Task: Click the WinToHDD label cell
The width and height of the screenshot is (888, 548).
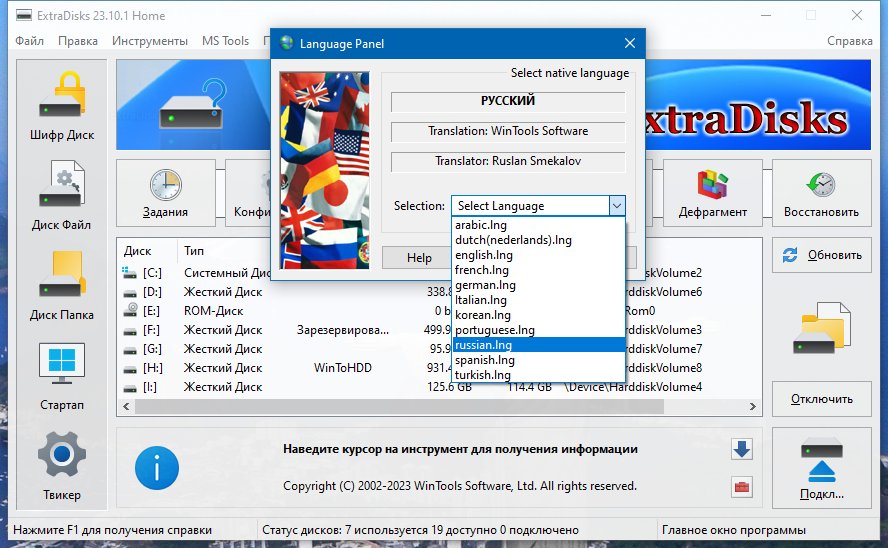Action: [x=343, y=368]
